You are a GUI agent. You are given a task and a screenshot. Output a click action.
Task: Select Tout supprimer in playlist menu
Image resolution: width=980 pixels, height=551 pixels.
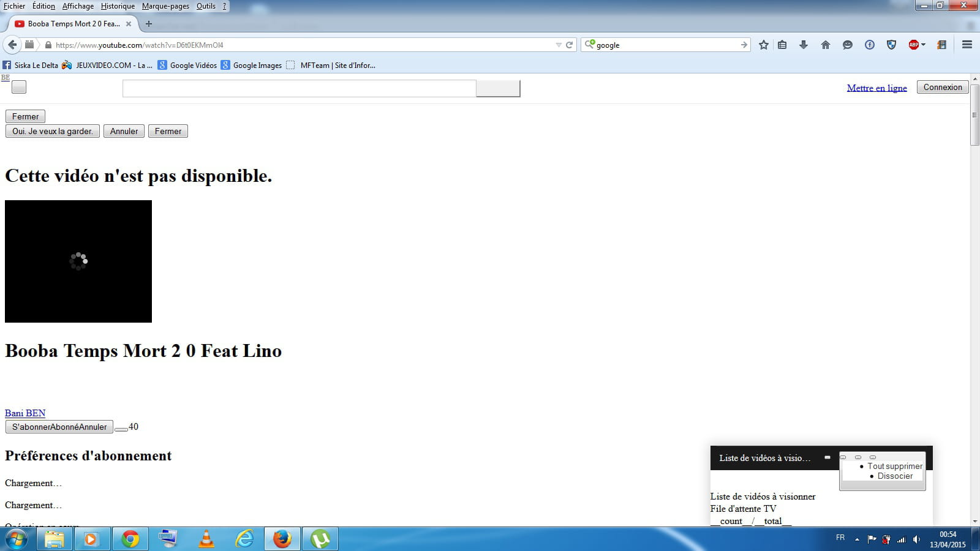point(895,466)
